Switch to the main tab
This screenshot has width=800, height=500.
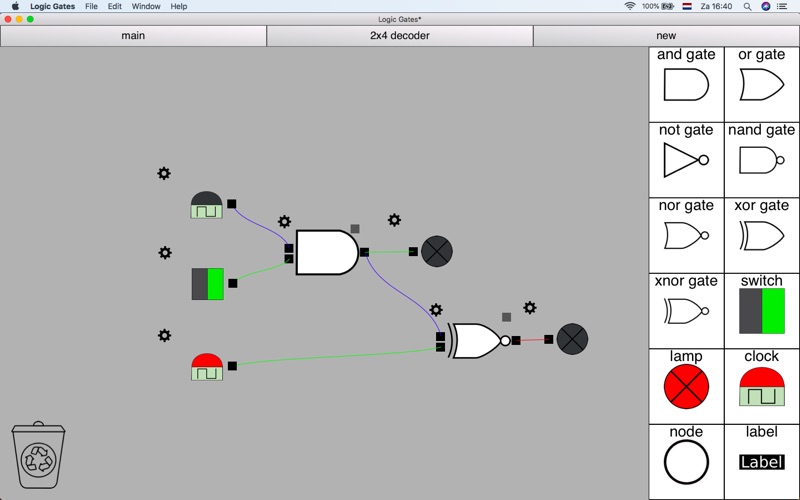(133, 36)
